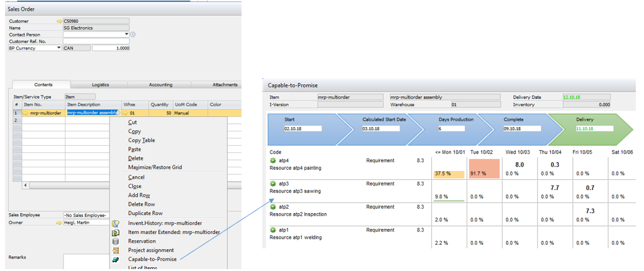Click the Item master Extended icon
Viewport: 644px width, 271px height.
click(x=116, y=233)
